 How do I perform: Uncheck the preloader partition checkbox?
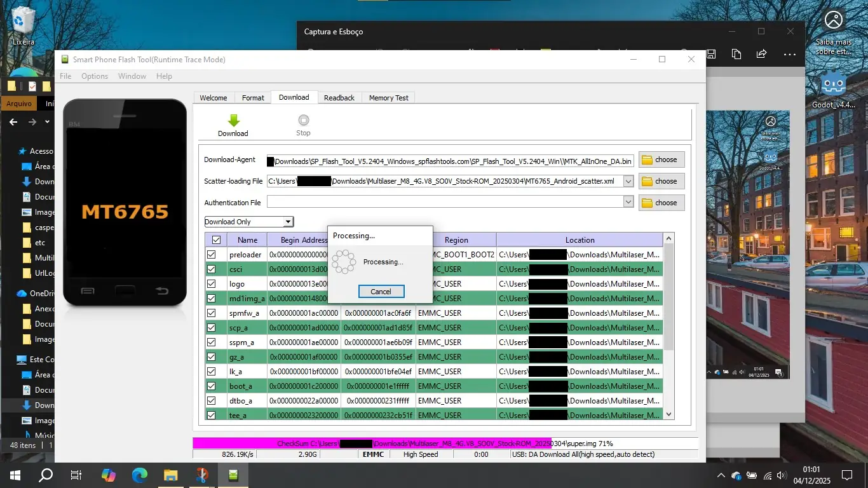[212, 255]
